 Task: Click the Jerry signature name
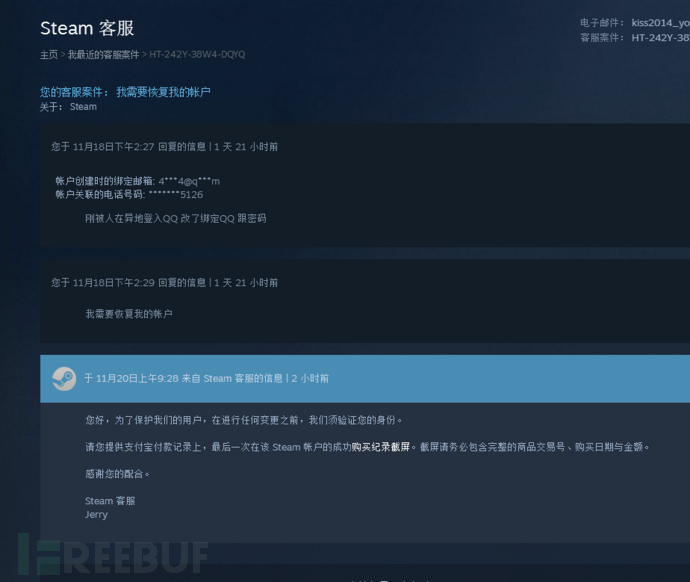coord(96,515)
